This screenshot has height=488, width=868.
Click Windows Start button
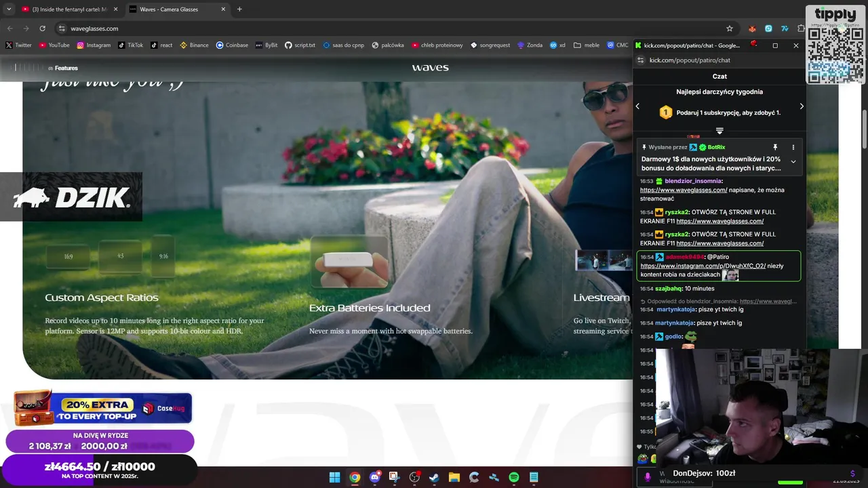click(334, 477)
